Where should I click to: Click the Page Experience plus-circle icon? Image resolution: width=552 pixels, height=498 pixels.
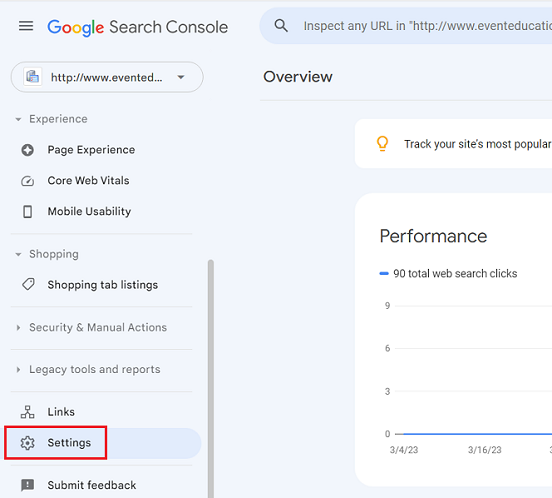pos(27,150)
